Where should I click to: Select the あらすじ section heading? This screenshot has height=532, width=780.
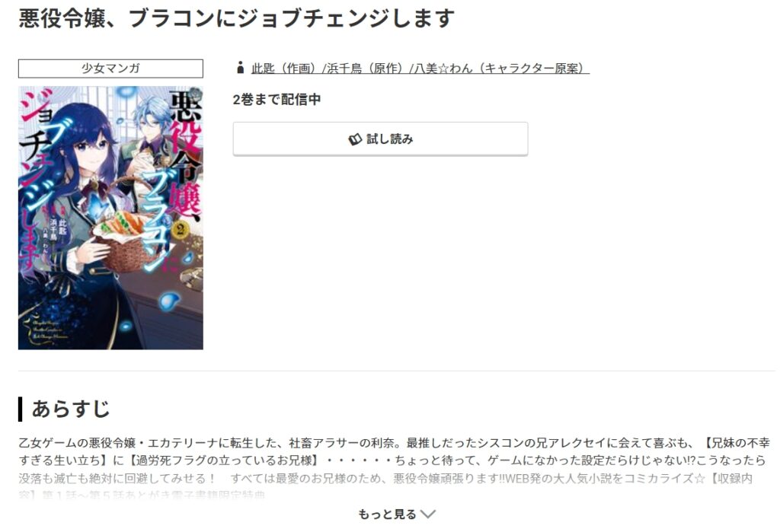70,409
